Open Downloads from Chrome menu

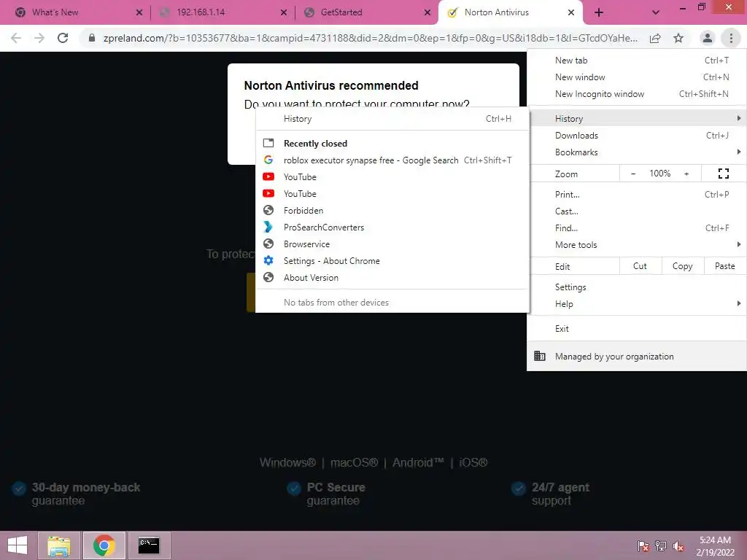pos(636,136)
